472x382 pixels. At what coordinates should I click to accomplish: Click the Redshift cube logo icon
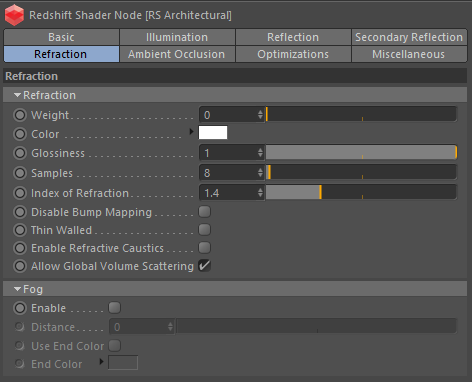coord(14,15)
